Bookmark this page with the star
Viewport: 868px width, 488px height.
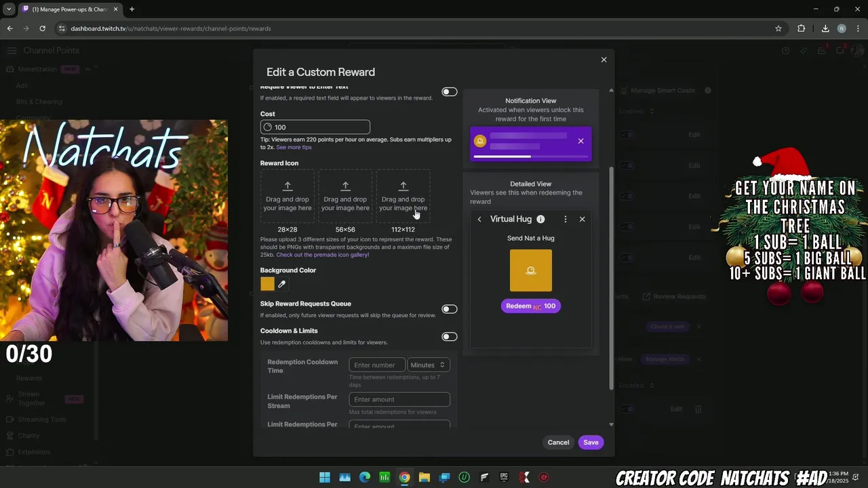[778, 28]
